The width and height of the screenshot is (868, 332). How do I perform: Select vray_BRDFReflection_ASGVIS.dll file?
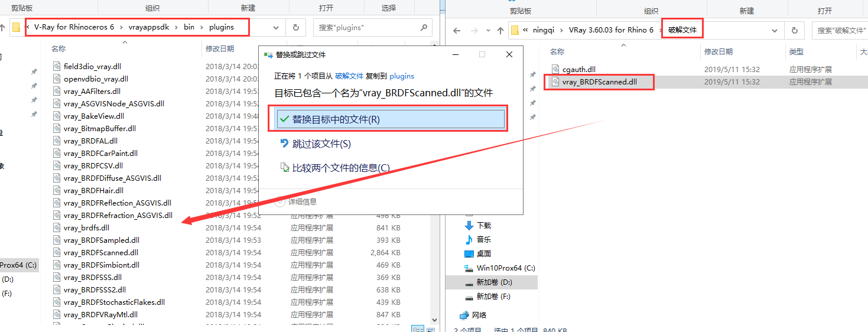[x=118, y=203]
